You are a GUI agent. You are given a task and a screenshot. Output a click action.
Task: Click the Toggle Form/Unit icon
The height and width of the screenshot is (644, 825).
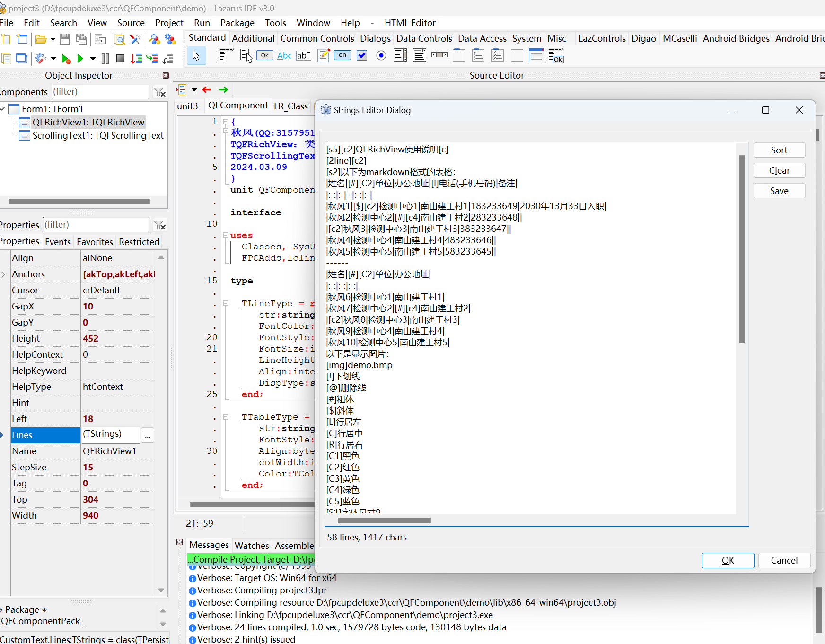(100, 39)
